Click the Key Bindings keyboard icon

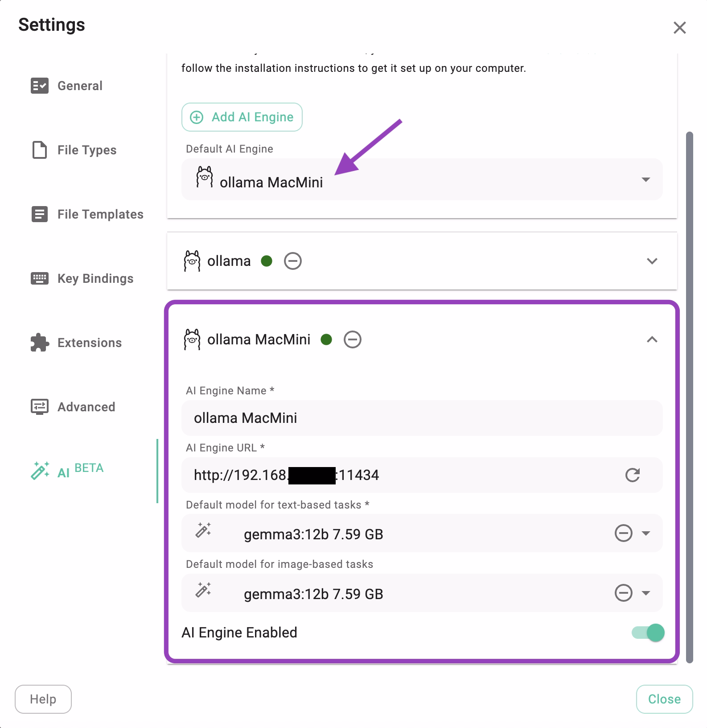click(x=40, y=278)
